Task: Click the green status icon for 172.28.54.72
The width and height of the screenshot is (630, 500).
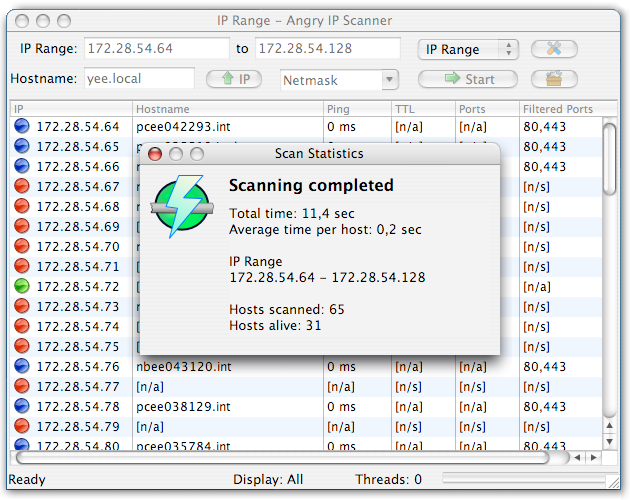Action: click(x=22, y=286)
